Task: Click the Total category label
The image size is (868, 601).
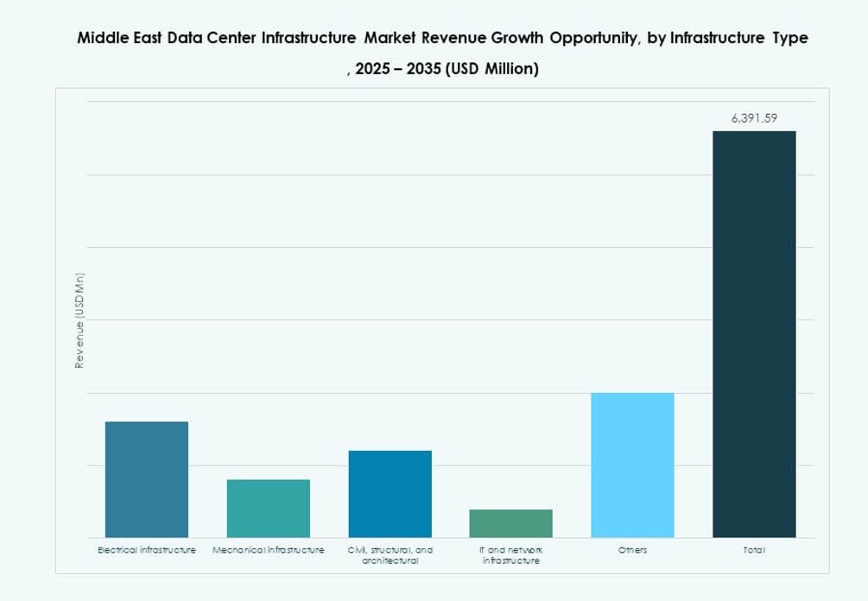Action: tap(753, 547)
